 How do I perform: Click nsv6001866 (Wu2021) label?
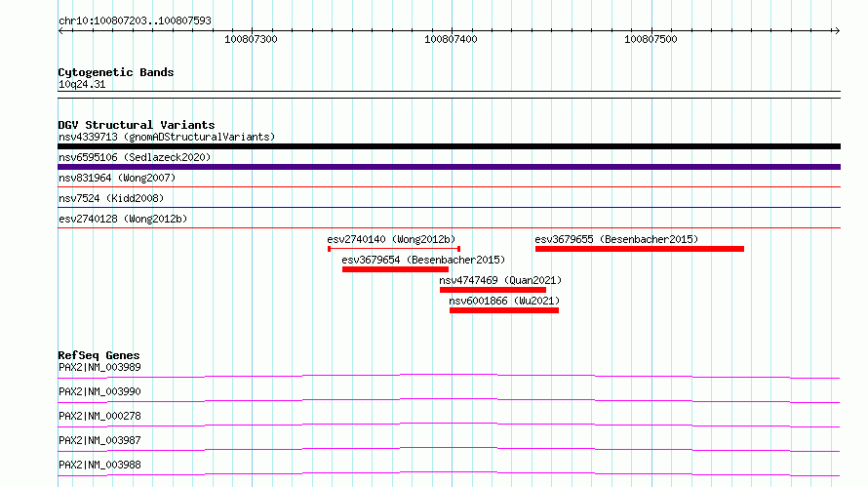click(x=504, y=301)
